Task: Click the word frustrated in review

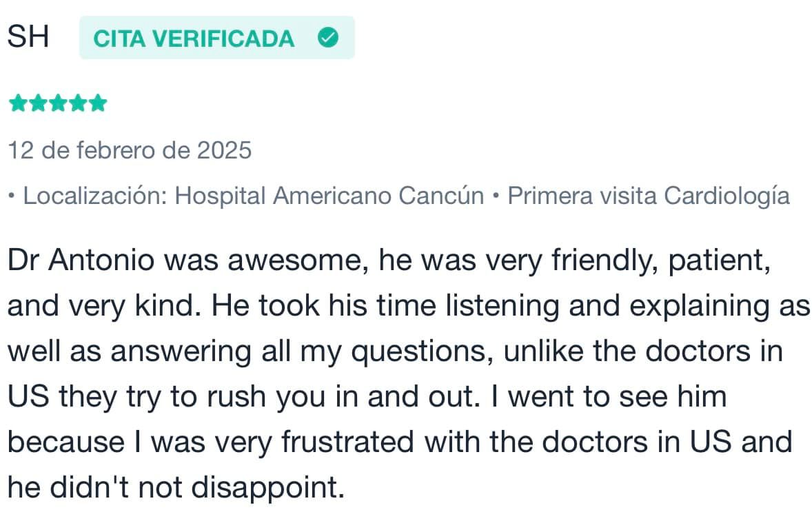Action: 347,442
